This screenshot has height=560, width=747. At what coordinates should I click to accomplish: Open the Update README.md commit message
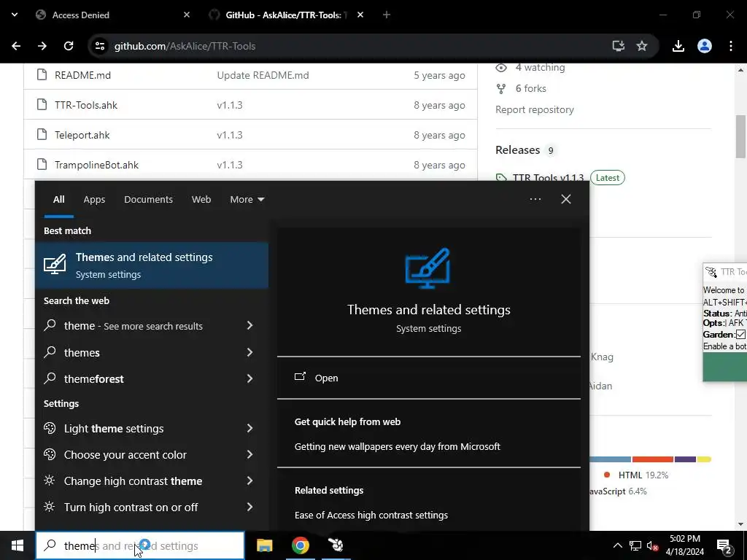pos(263,75)
